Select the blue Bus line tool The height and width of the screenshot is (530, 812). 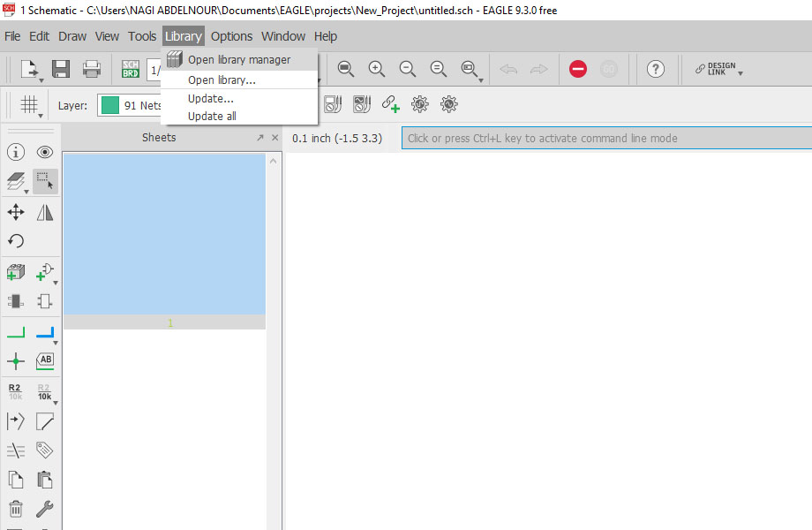click(x=45, y=332)
